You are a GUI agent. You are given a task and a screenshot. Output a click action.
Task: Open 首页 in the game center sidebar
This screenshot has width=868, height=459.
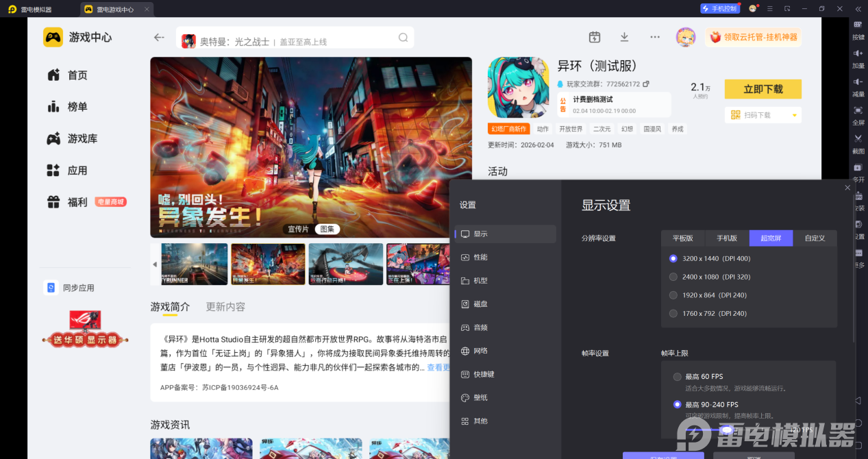coord(67,75)
